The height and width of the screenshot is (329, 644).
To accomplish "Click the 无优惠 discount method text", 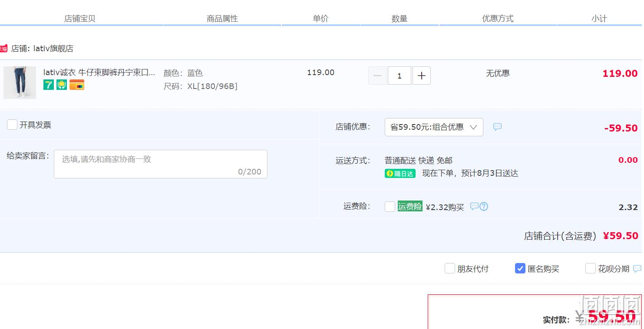I will tap(498, 73).
